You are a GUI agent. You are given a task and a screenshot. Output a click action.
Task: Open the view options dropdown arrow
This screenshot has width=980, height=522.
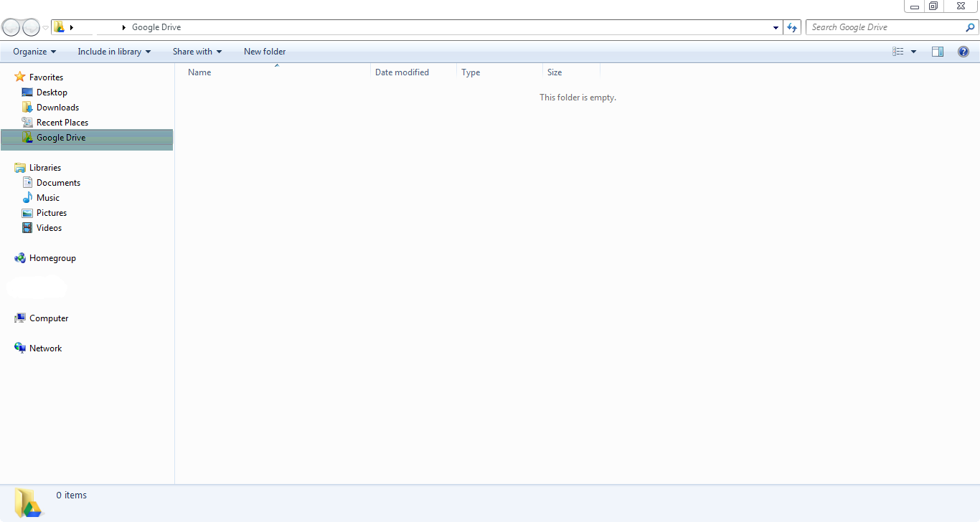[913, 52]
